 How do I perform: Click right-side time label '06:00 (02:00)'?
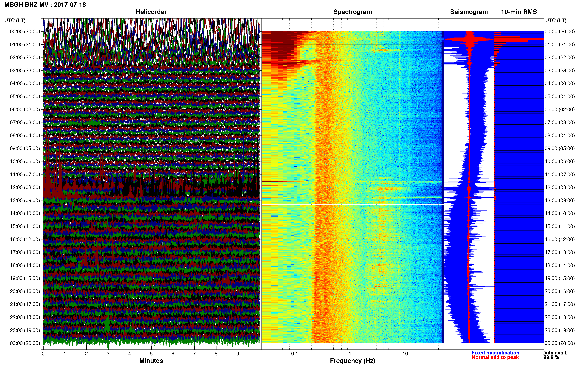pos(560,110)
